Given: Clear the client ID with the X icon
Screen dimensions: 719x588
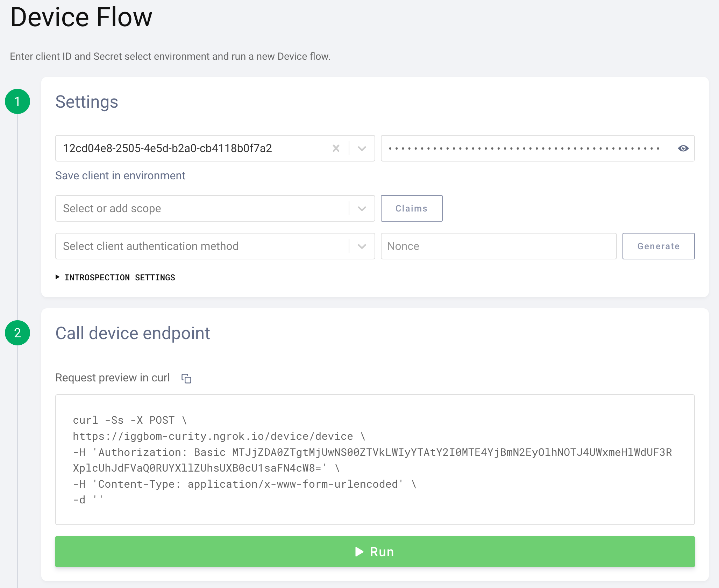Looking at the screenshot, I should [x=336, y=148].
